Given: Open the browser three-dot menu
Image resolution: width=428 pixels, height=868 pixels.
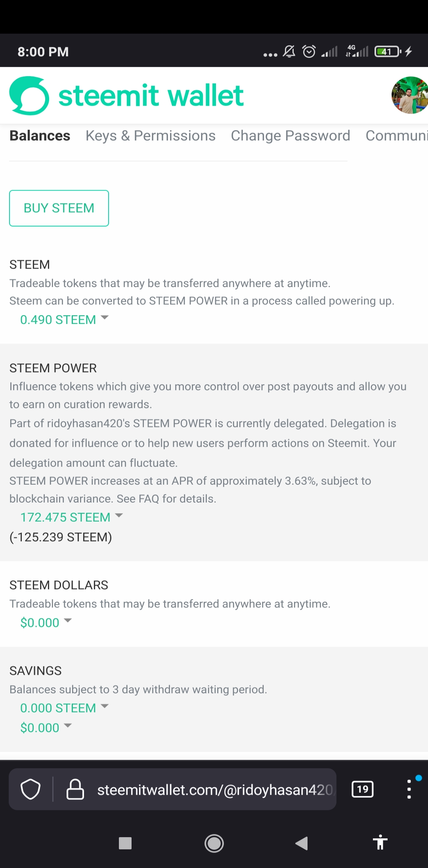Looking at the screenshot, I should (409, 789).
